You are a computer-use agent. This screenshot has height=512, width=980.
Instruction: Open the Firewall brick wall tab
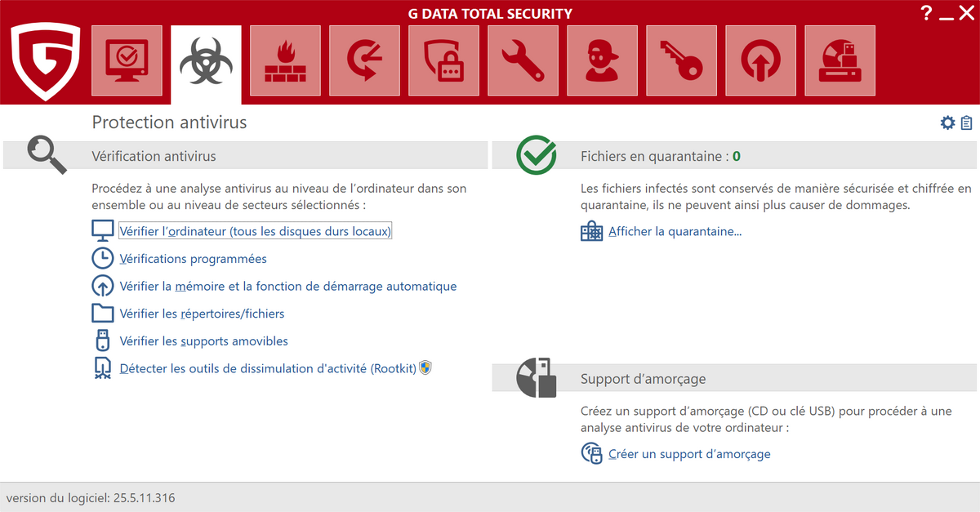(285, 60)
